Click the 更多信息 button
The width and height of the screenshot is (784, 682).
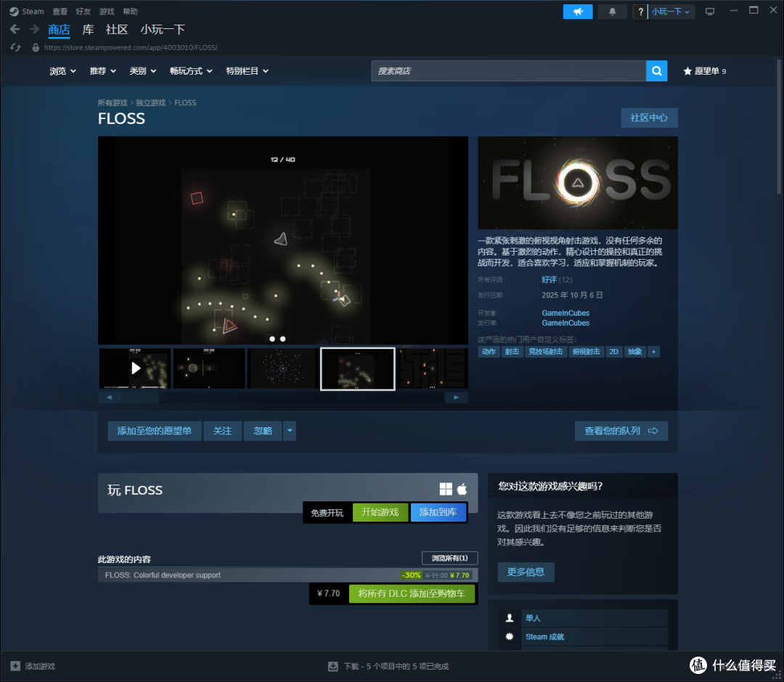click(526, 572)
